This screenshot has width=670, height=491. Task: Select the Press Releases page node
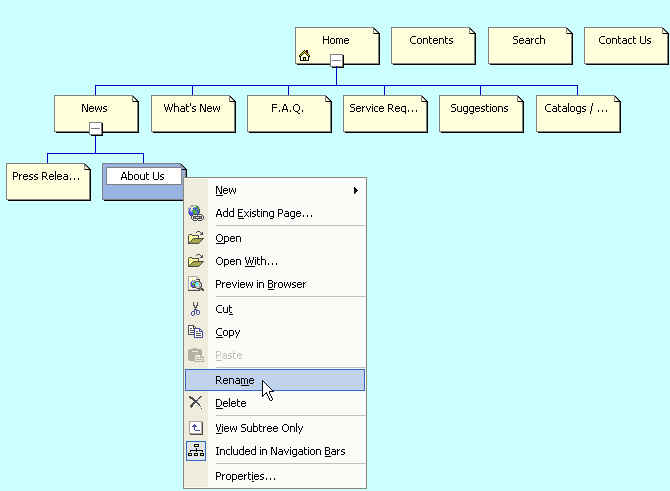coord(46,180)
